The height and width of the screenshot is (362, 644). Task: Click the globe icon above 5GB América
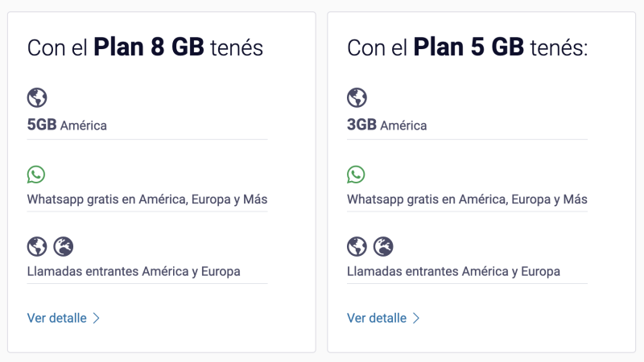37,97
